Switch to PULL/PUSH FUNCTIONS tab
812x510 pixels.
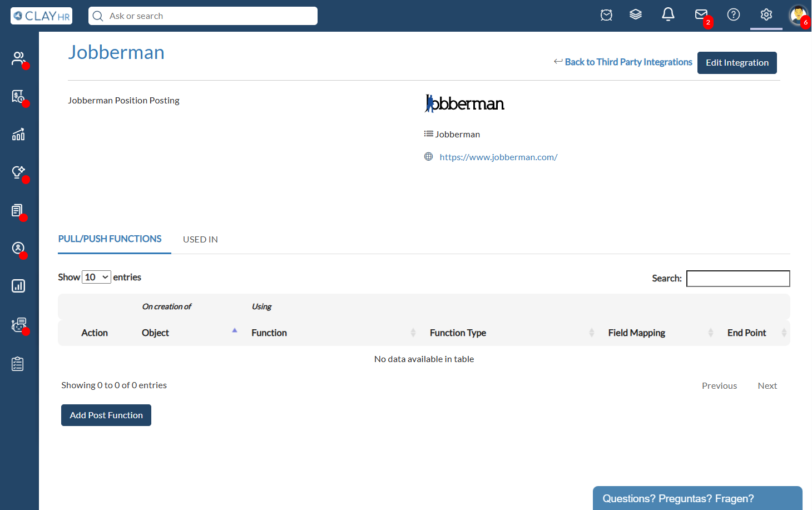tap(110, 239)
